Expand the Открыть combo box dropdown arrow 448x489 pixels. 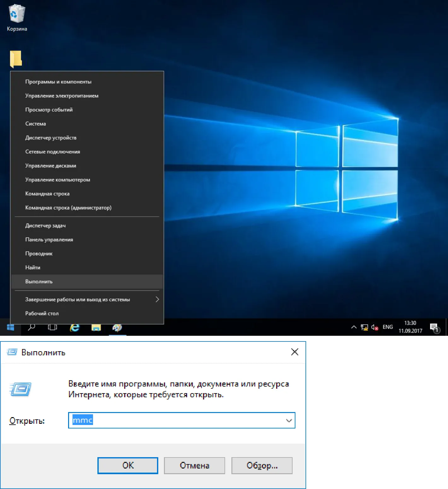click(289, 420)
